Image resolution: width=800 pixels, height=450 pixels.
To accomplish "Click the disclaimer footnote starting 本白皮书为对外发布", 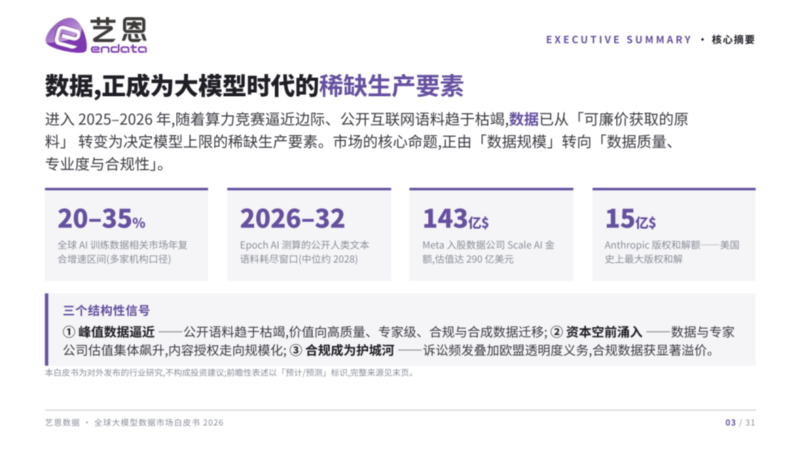I will [229, 373].
